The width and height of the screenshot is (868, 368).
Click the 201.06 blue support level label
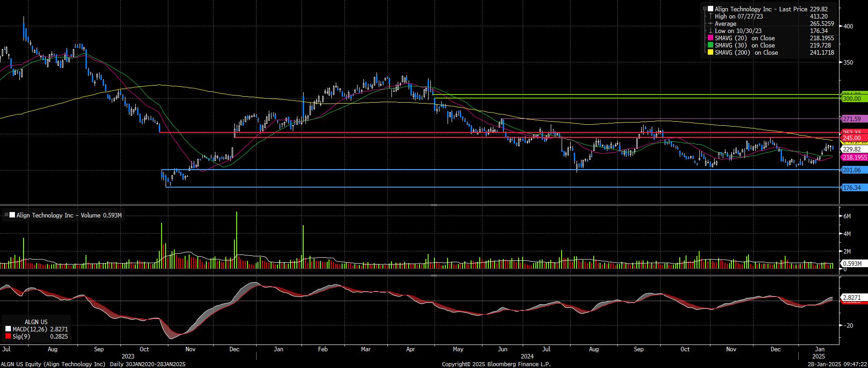854,170
